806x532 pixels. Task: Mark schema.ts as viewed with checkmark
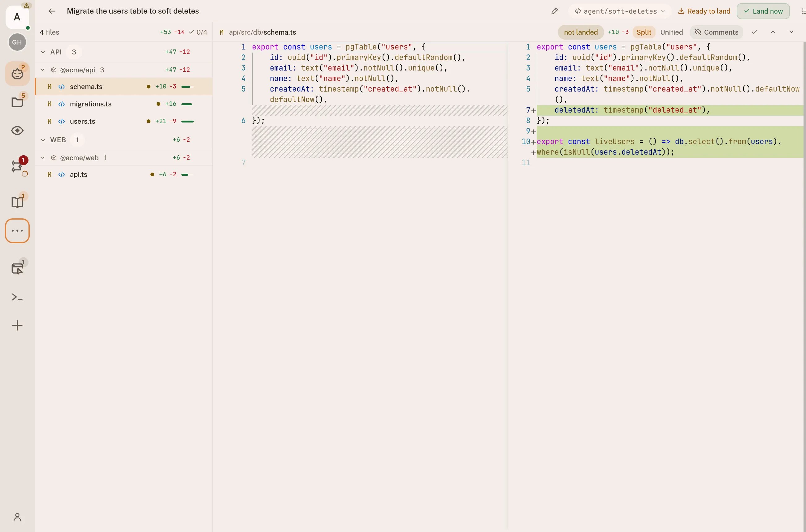754,32
